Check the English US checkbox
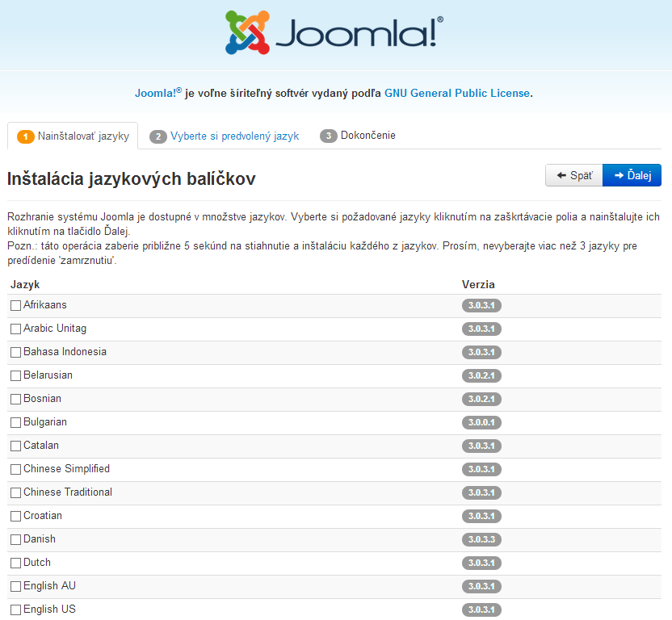Viewport: 672px width, 620px height. click(x=16, y=610)
